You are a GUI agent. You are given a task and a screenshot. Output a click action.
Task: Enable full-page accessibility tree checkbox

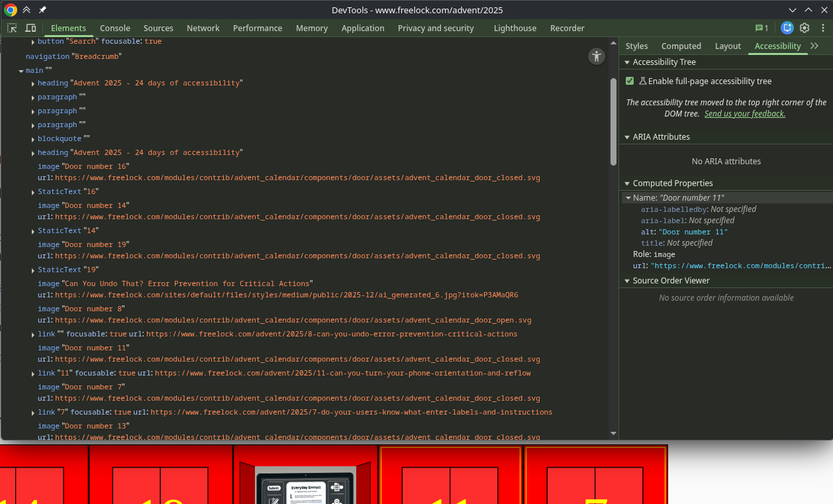[629, 81]
